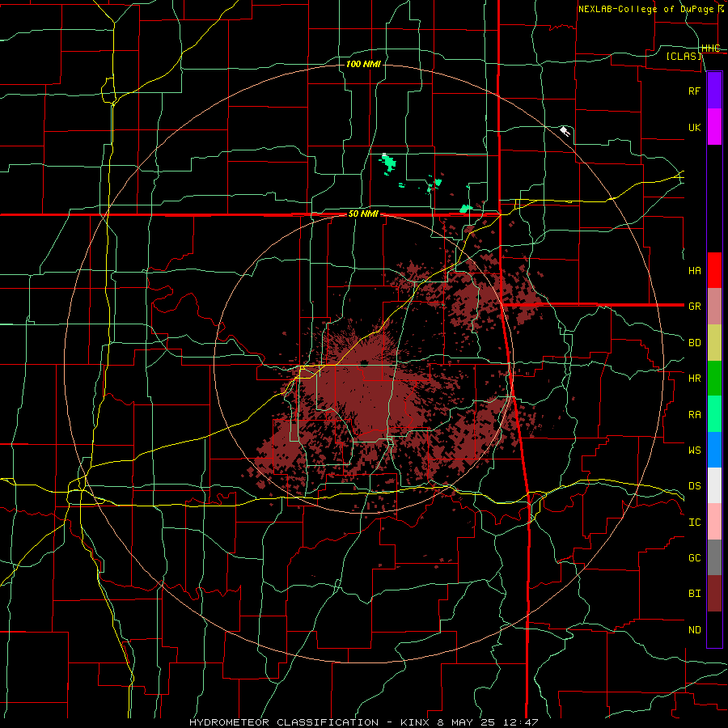This screenshot has height=728, width=728.
Task: Click the GC legend label
Action: tap(695, 558)
